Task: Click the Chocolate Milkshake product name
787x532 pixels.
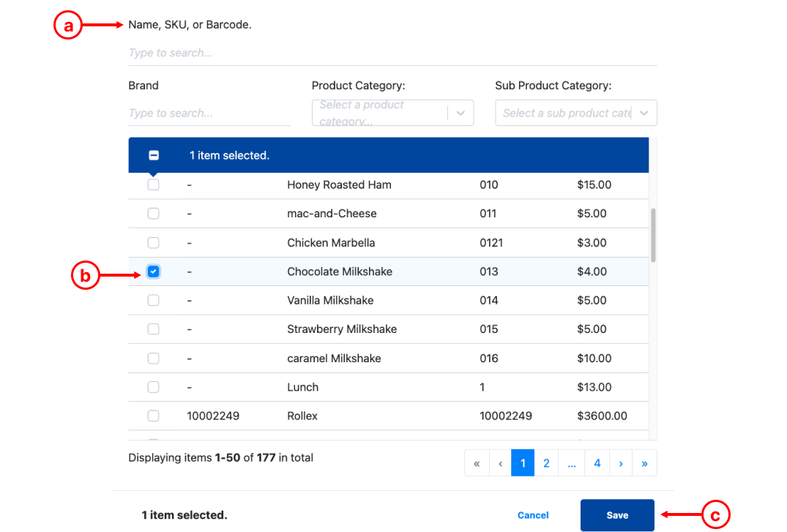Action: (340, 271)
